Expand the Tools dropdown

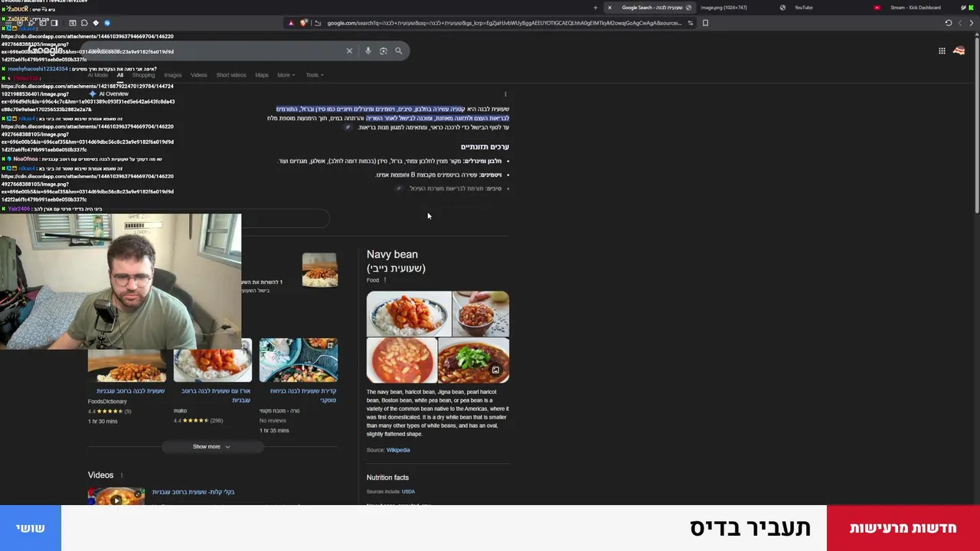click(x=314, y=75)
